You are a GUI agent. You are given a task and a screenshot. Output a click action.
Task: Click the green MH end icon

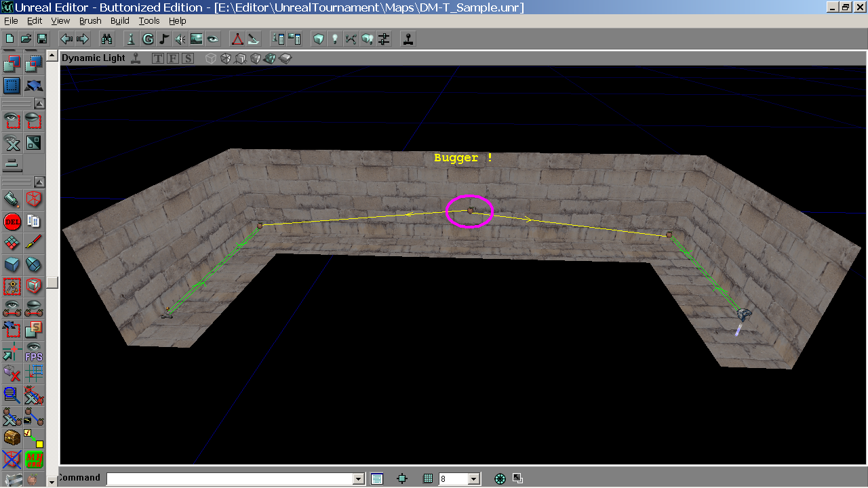coord(34,460)
